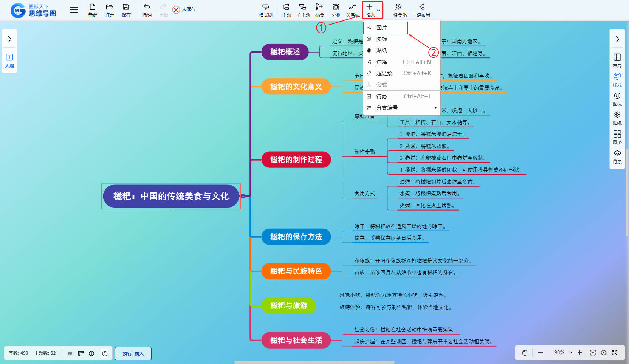Open the 背景 background panel
This screenshot has width=629, height=364.
pyautogui.click(x=617, y=156)
